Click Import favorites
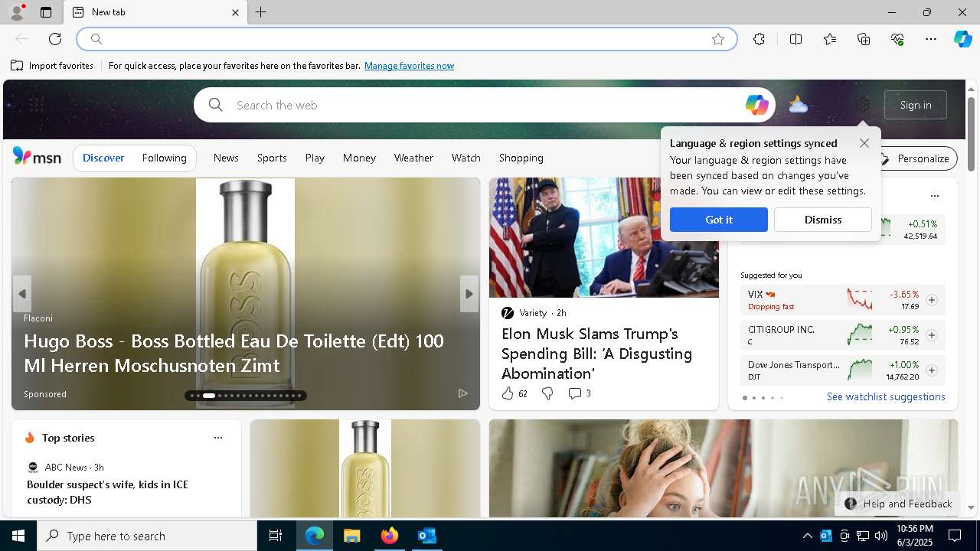Screen dimensions: 980x551 52,66
